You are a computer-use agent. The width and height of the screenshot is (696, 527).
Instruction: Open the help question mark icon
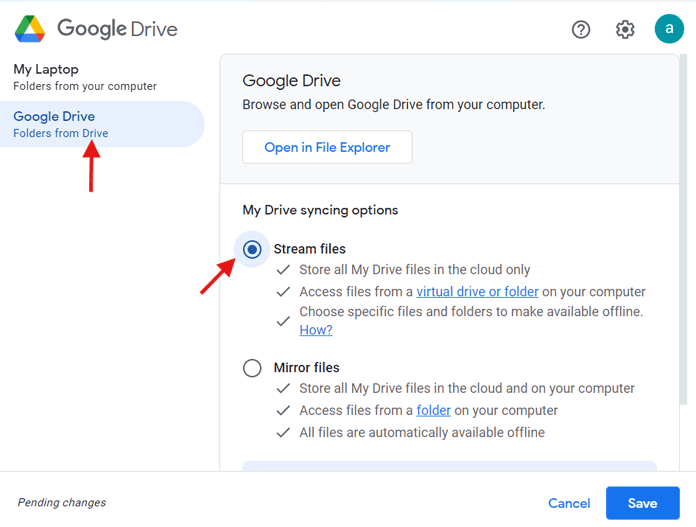[581, 30]
